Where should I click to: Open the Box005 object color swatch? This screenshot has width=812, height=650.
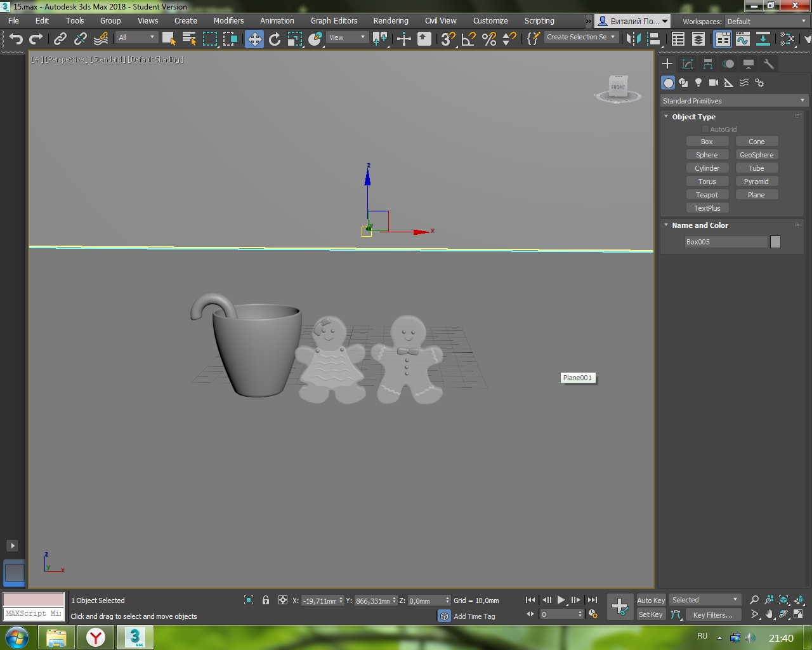pyautogui.click(x=775, y=242)
